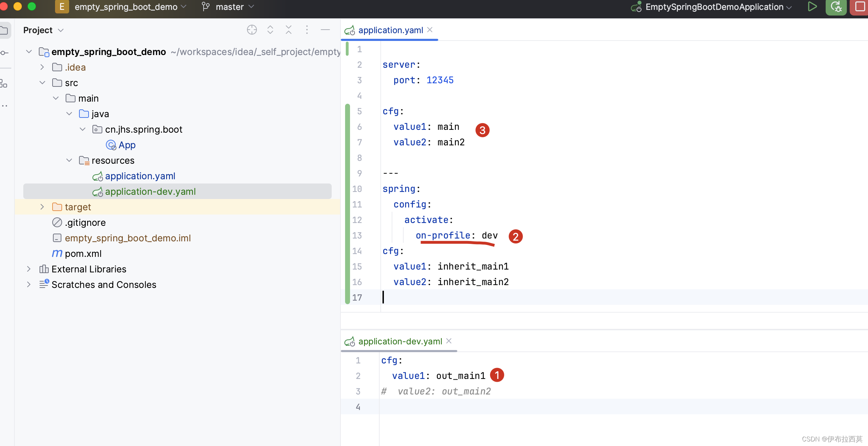Click the server key on line 2

[x=399, y=65]
